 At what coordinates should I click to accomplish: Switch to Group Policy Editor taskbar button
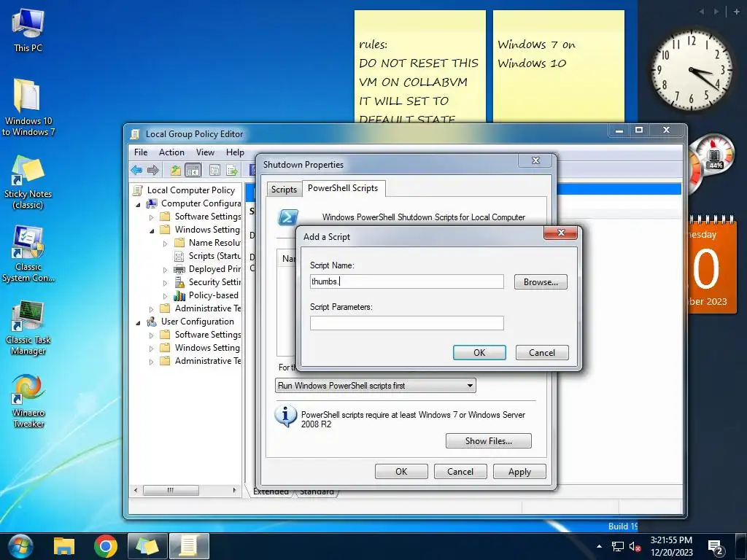(189, 546)
